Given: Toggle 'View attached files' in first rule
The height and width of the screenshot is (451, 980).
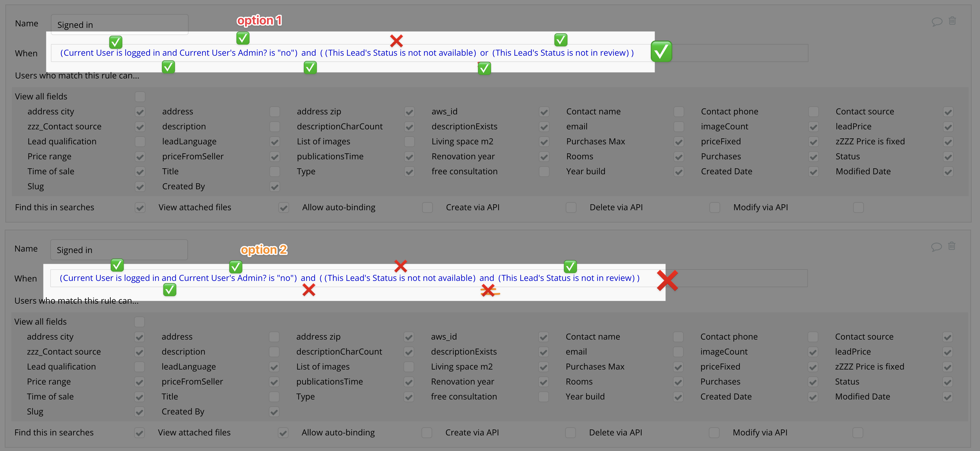Looking at the screenshot, I should pos(283,208).
